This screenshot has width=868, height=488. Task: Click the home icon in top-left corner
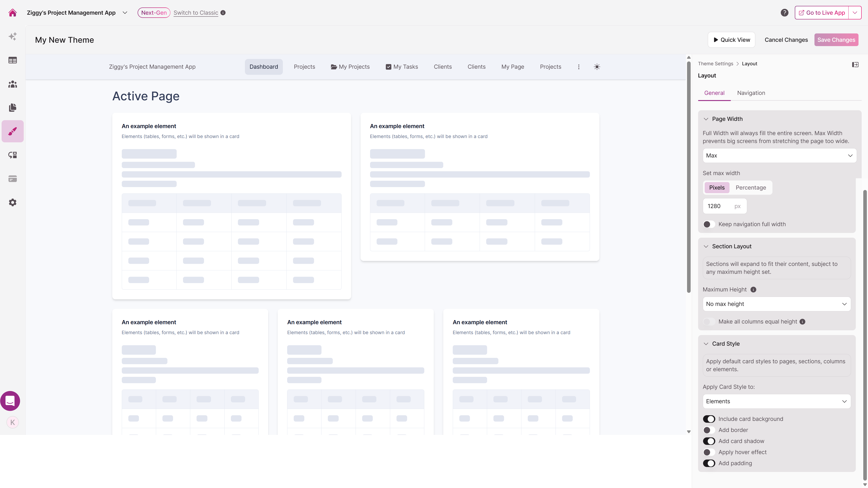pos(12,13)
